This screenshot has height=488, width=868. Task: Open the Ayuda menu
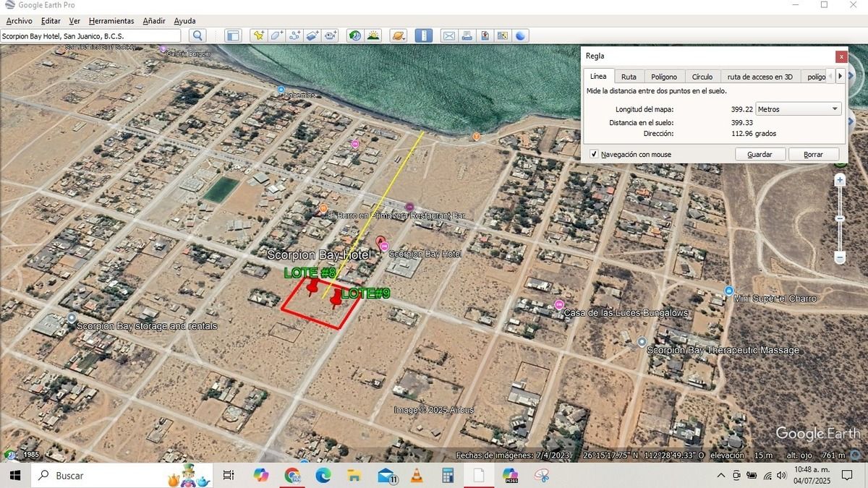pos(184,21)
